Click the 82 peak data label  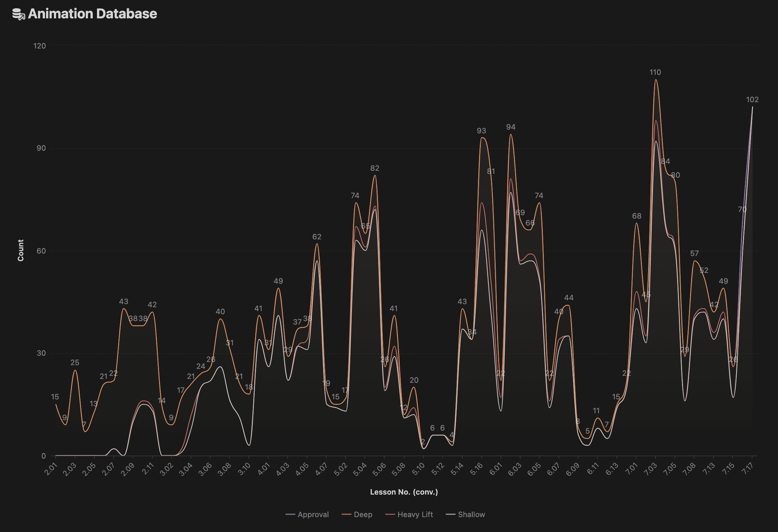click(x=374, y=168)
